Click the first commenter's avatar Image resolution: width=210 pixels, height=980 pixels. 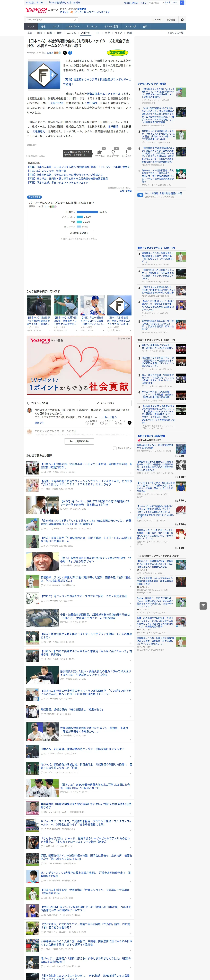point(29,410)
